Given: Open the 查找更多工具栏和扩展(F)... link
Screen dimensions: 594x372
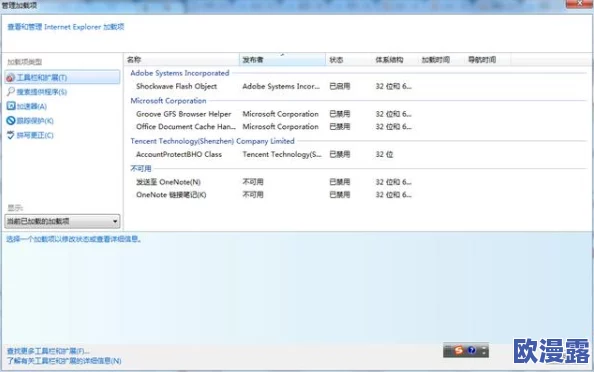Looking at the screenshot, I should coord(48,351).
